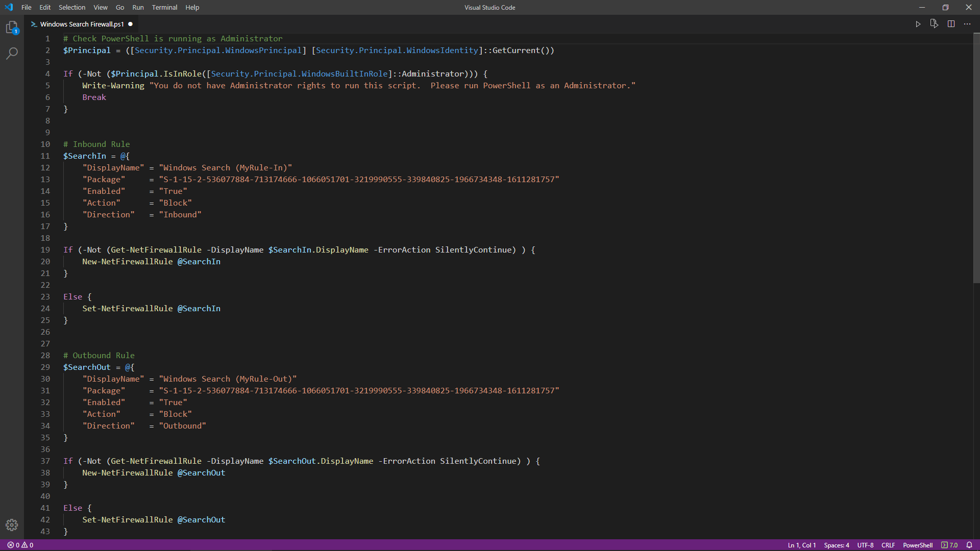Click the '# Outbound Rule' comment
980x551 pixels.
tap(99, 355)
